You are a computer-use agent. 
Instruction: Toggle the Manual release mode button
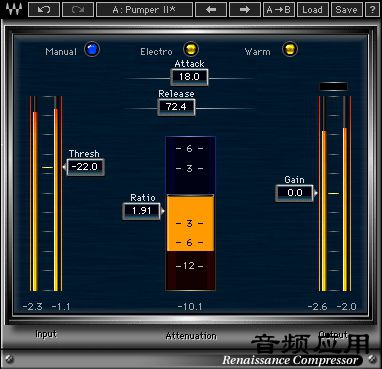92,50
